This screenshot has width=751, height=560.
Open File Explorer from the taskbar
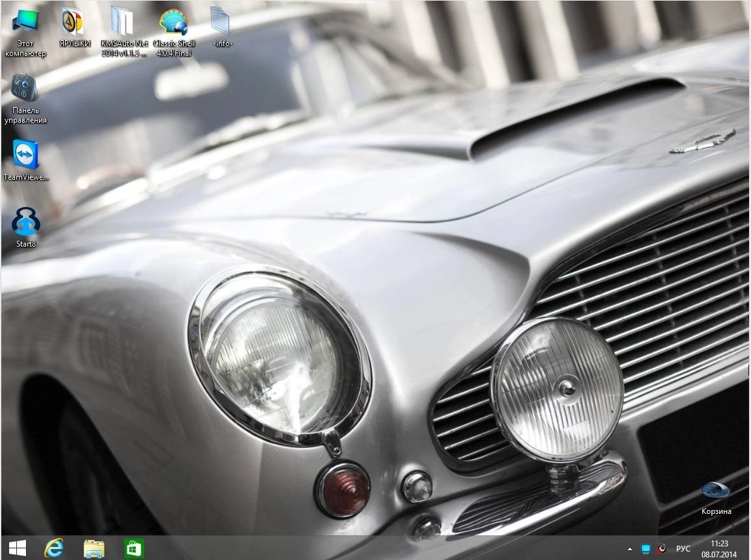(x=94, y=548)
